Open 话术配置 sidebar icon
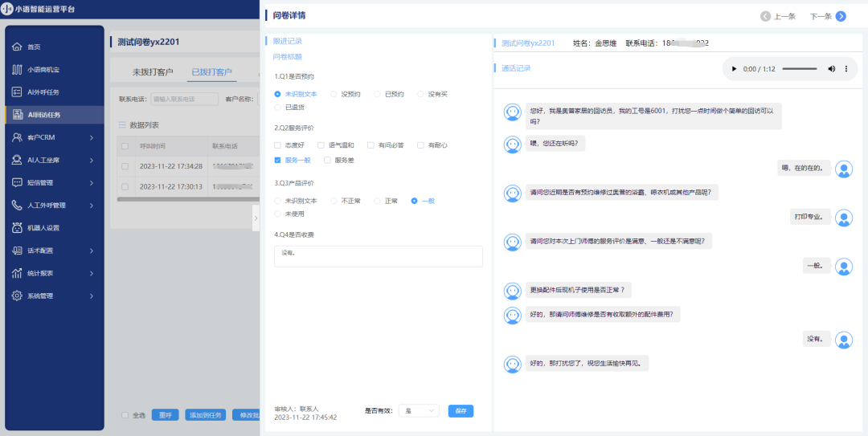The width and height of the screenshot is (868, 436). pyautogui.click(x=17, y=250)
